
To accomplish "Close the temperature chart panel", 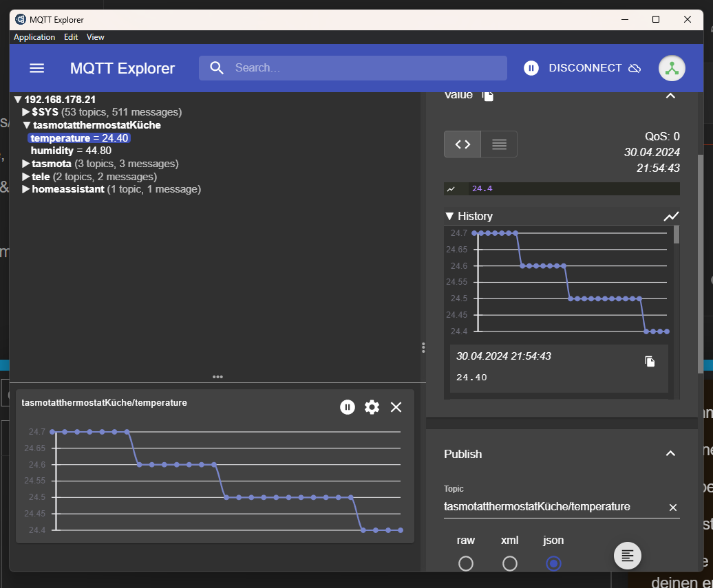I will pos(396,407).
